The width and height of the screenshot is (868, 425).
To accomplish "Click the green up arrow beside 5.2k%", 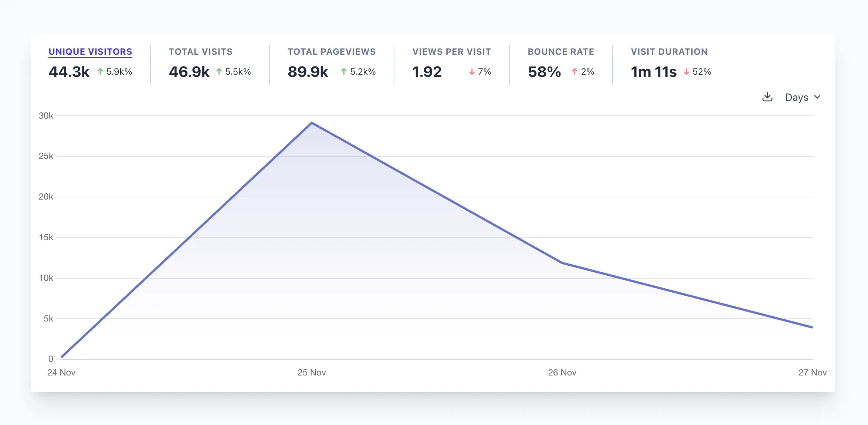I will [x=344, y=72].
